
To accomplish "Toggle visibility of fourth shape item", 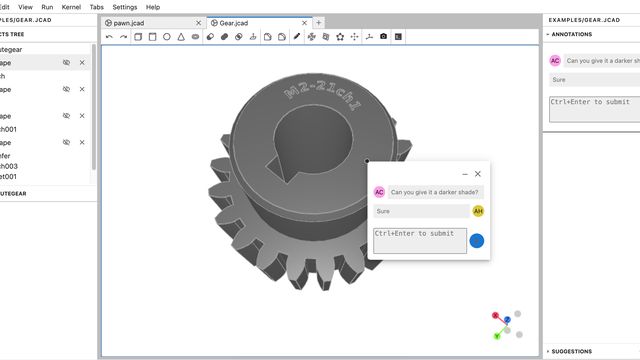I will click(66, 142).
